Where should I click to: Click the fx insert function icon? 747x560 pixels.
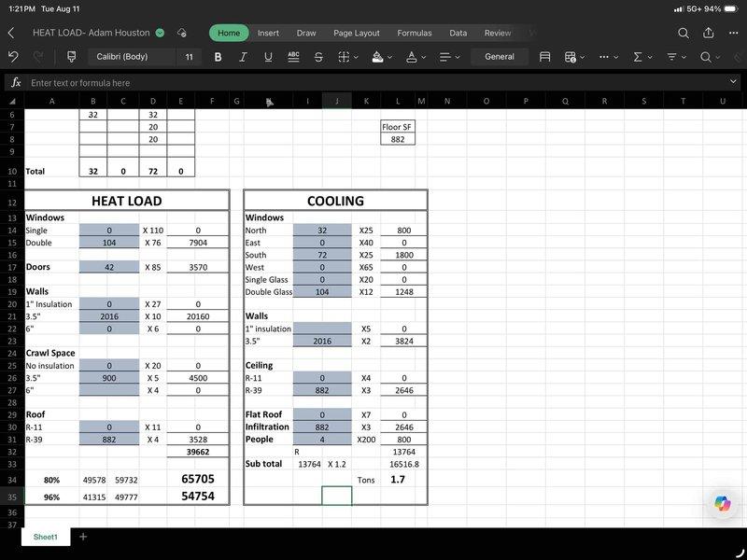click(16, 82)
